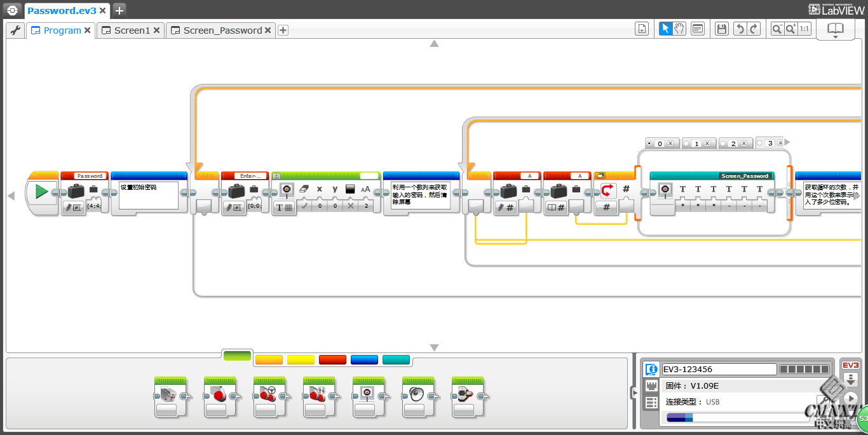Open the Comment tool
This screenshot has height=435, width=868.
(698, 29)
